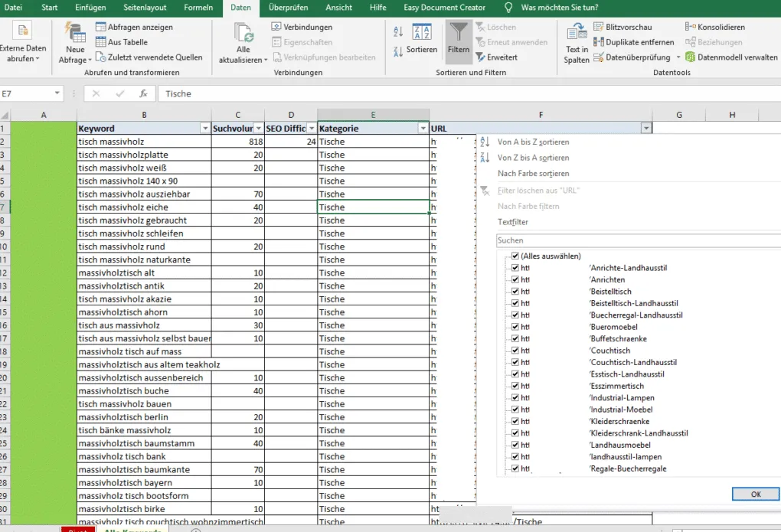Viewport: 781px width, 532px height.
Task: Click cell 'massivholztisch antik'
Action: (x=144, y=286)
